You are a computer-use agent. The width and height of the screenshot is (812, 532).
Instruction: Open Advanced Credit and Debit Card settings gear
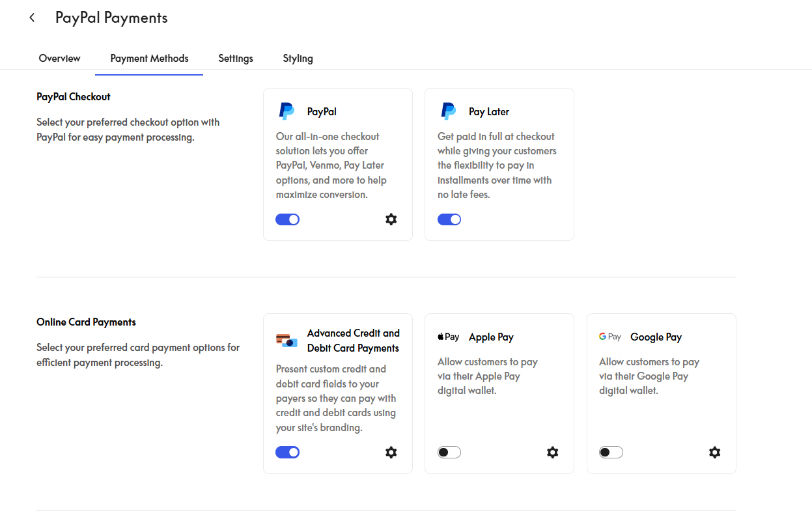[x=391, y=452]
